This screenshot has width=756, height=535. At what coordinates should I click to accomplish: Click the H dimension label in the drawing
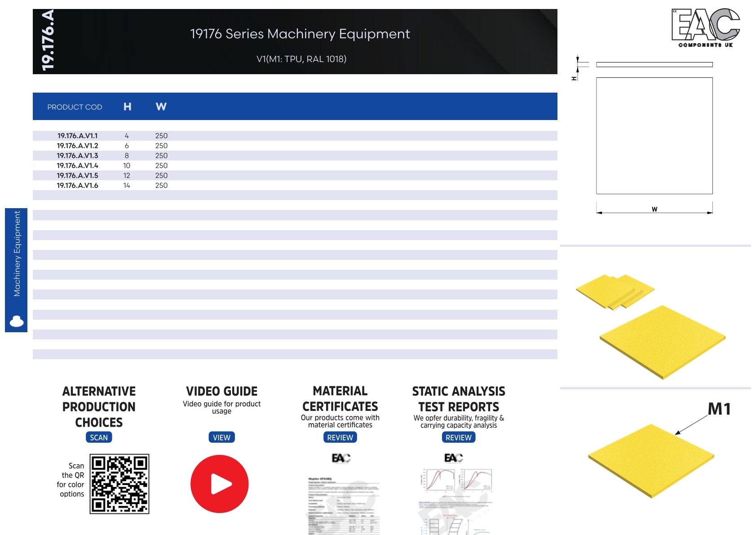[574, 79]
